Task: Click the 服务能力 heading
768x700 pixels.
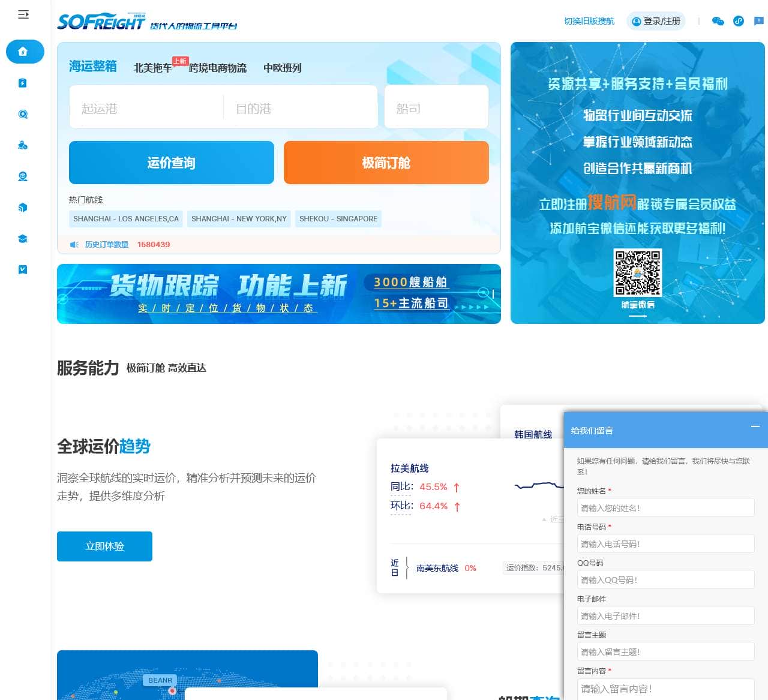Action: tap(88, 368)
